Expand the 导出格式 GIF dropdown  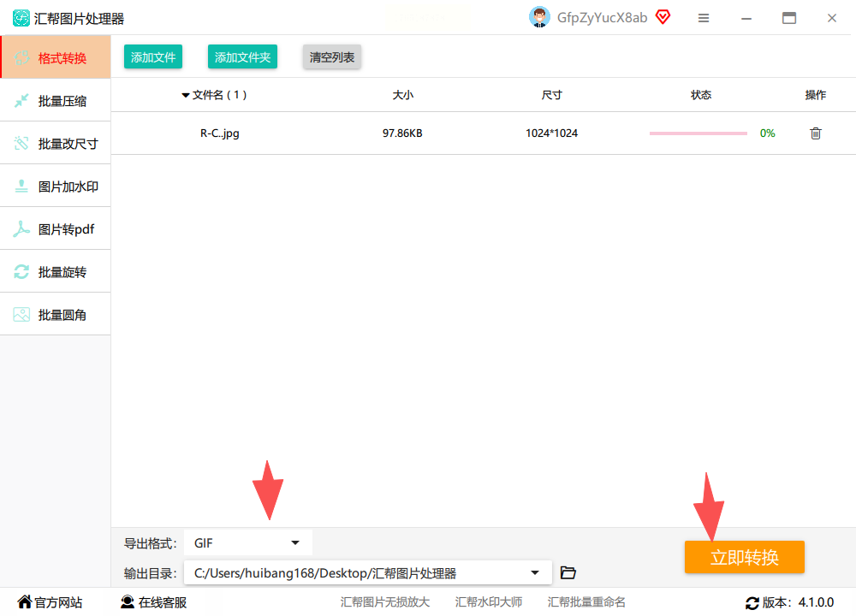(248, 543)
